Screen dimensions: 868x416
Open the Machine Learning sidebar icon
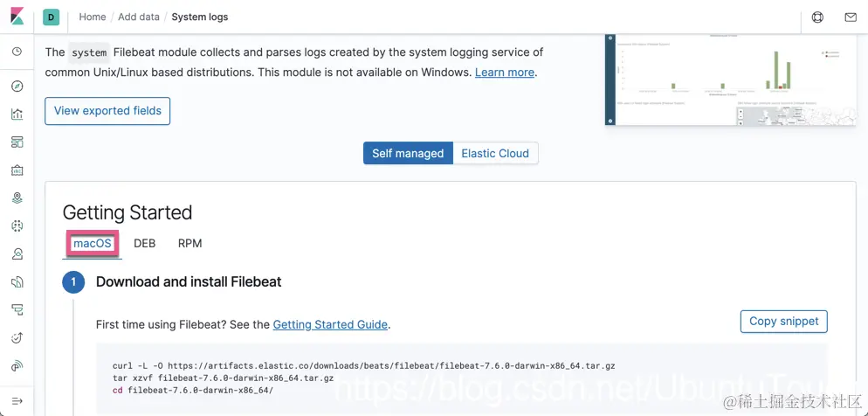pyautogui.click(x=17, y=225)
